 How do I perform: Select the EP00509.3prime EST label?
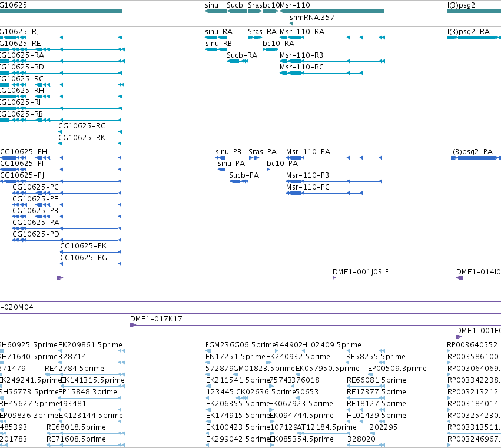point(397,369)
